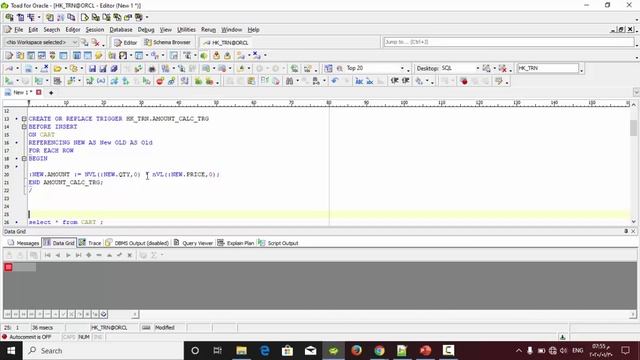This screenshot has width=640, height=360.
Task: Switch to the Messages tab
Action: click(23, 243)
